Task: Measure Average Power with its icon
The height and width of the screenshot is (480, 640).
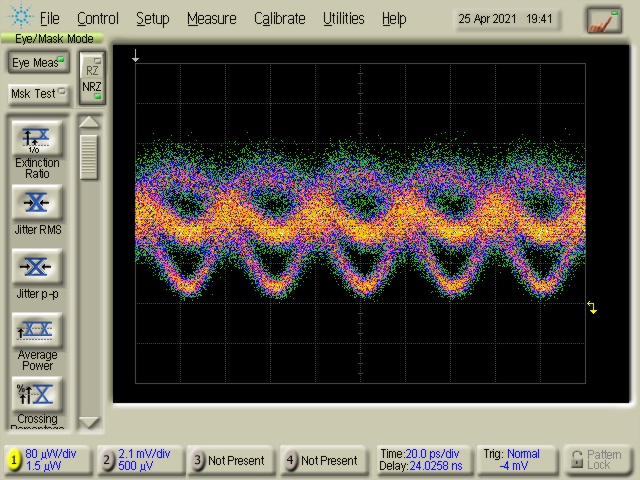Action: [x=37, y=331]
